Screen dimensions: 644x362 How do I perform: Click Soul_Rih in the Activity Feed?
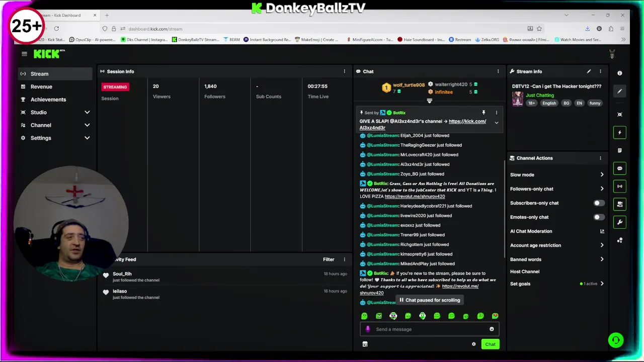click(122, 274)
